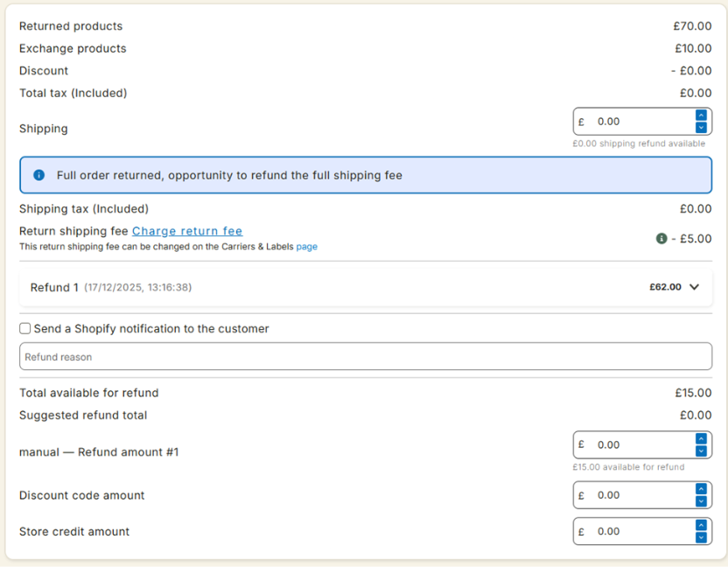Click the blue info icon in banner
The height and width of the screenshot is (567, 728).
tap(38, 175)
